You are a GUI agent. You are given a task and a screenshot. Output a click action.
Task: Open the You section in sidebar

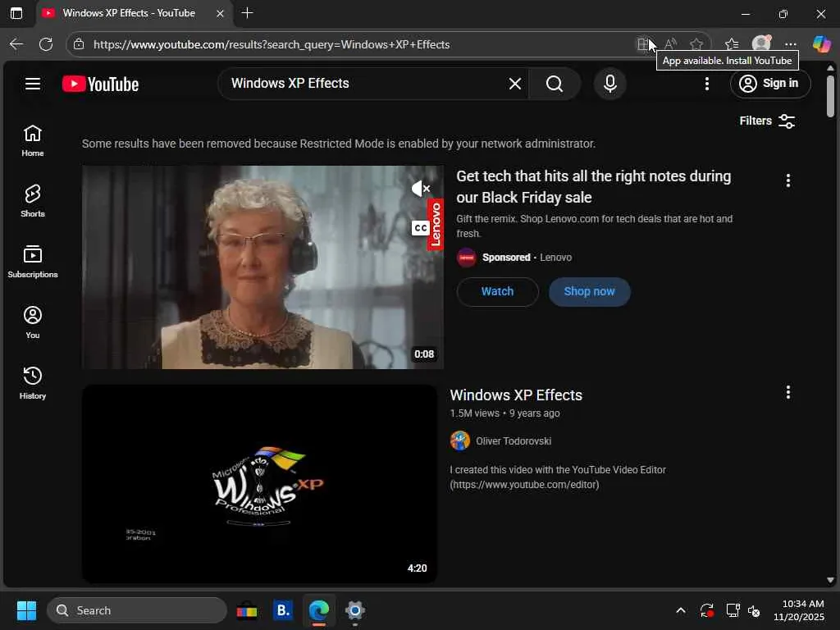pyautogui.click(x=33, y=322)
